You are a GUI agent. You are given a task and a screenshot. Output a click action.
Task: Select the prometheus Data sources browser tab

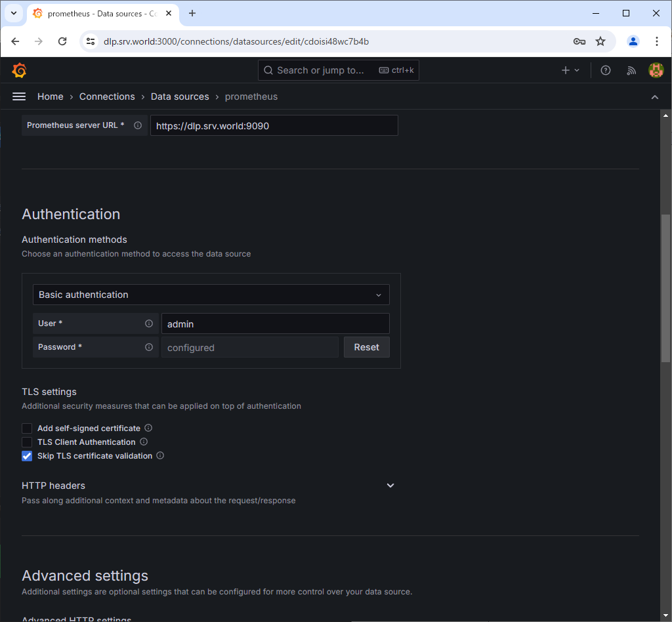[103, 13]
